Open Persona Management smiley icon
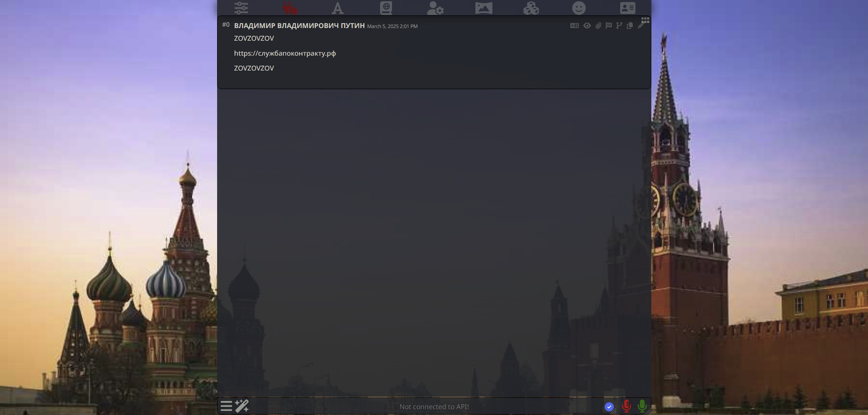The image size is (868, 415). 579,8
